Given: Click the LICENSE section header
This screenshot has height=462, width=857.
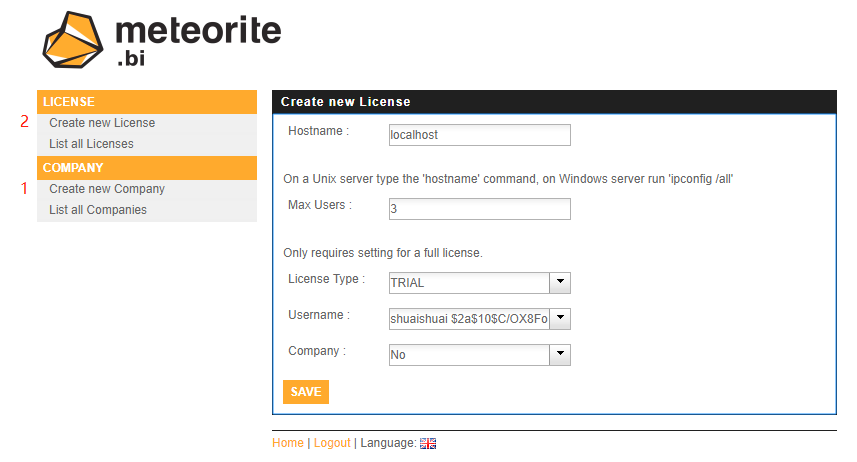Looking at the screenshot, I should pyautogui.click(x=146, y=102).
